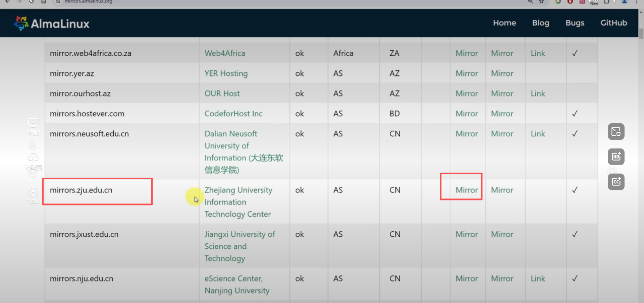Click the browser profile avatar icon
Viewport: 644px width, 303px height.
coord(625,2)
